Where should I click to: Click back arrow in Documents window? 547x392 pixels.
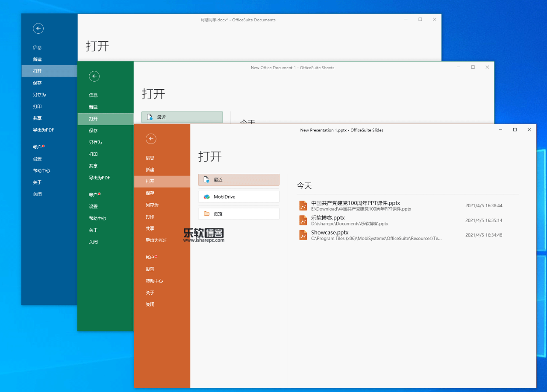click(x=38, y=29)
